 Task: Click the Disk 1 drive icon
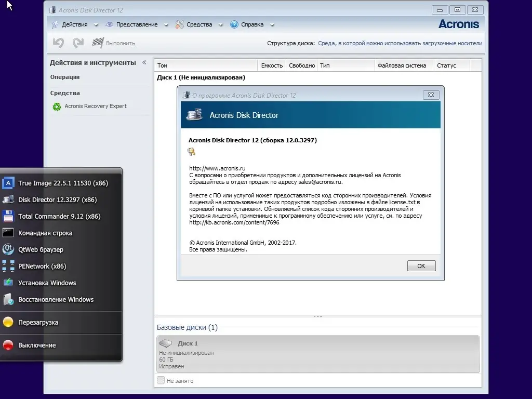click(x=166, y=343)
